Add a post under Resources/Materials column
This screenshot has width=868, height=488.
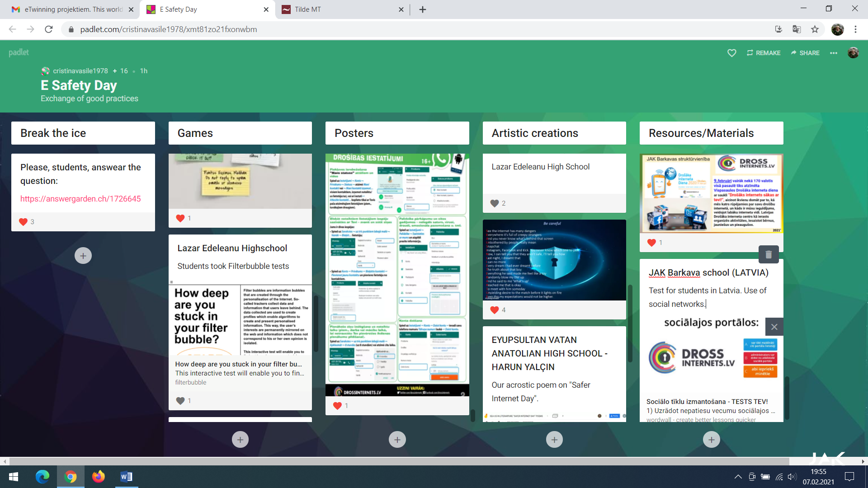pyautogui.click(x=711, y=440)
